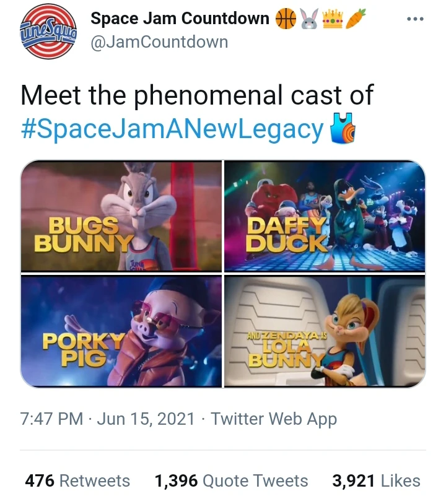
Task: Open the three-dot more options menu
Action: (414, 19)
